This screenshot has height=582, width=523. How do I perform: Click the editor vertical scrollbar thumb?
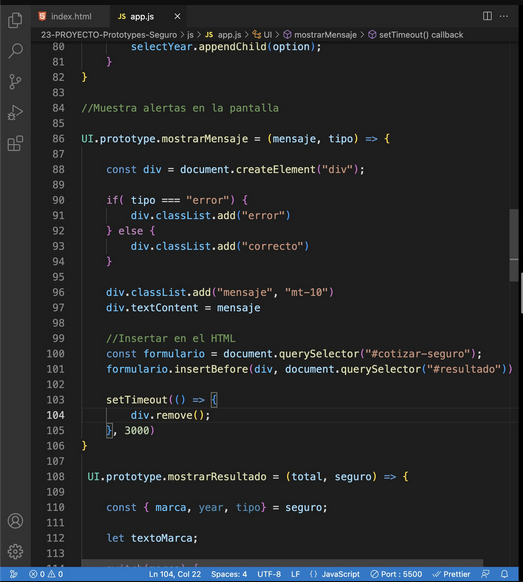tap(514, 245)
